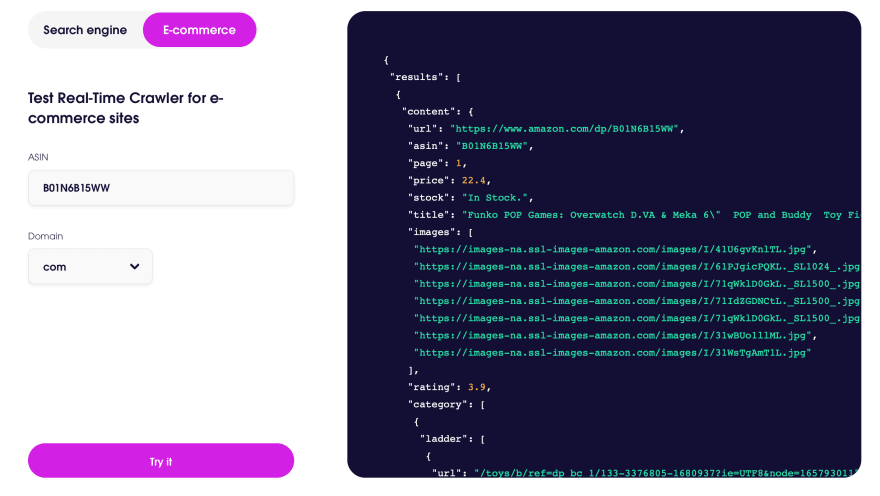Click the "In Stock." stock value

point(495,198)
